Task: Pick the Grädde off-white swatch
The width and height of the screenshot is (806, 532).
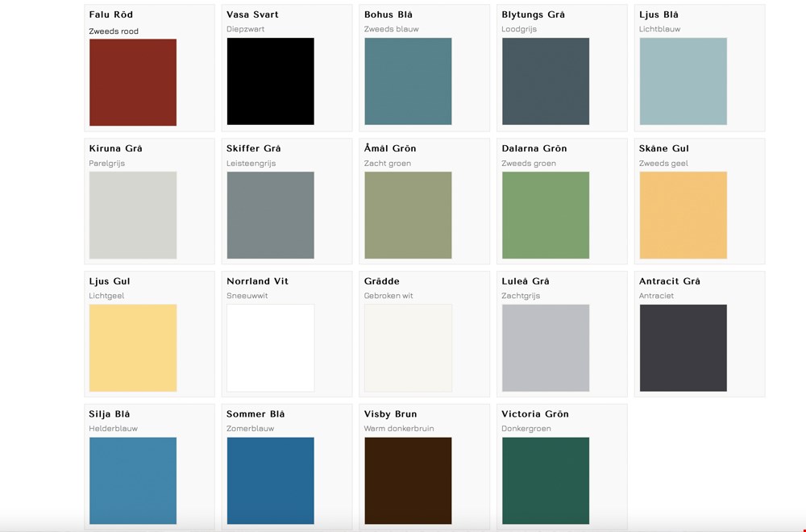Action: pos(408,348)
